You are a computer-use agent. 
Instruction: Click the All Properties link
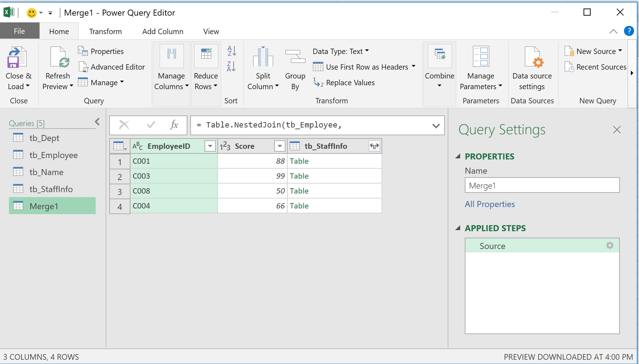[490, 204]
